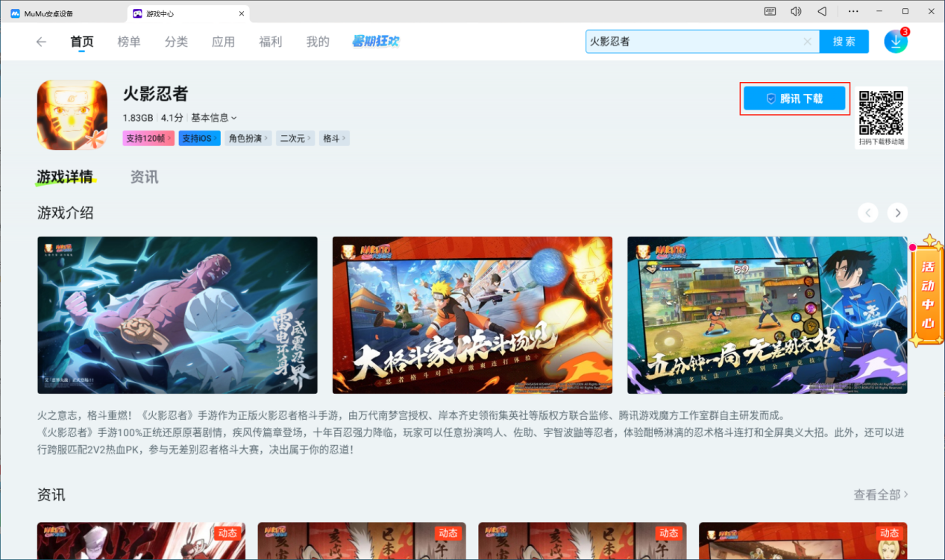This screenshot has width=945, height=560.
Task: Open the more options ellipsis icon
Action: tap(853, 10)
